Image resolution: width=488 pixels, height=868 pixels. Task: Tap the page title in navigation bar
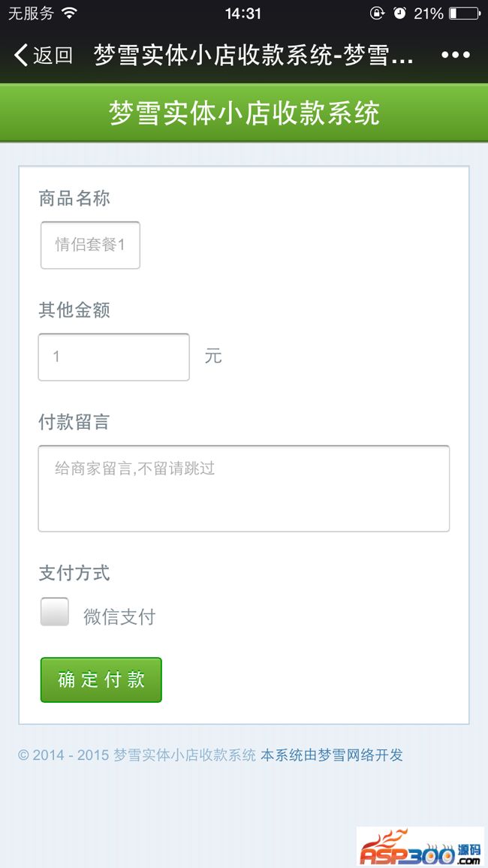pyautogui.click(x=254, y=55)
